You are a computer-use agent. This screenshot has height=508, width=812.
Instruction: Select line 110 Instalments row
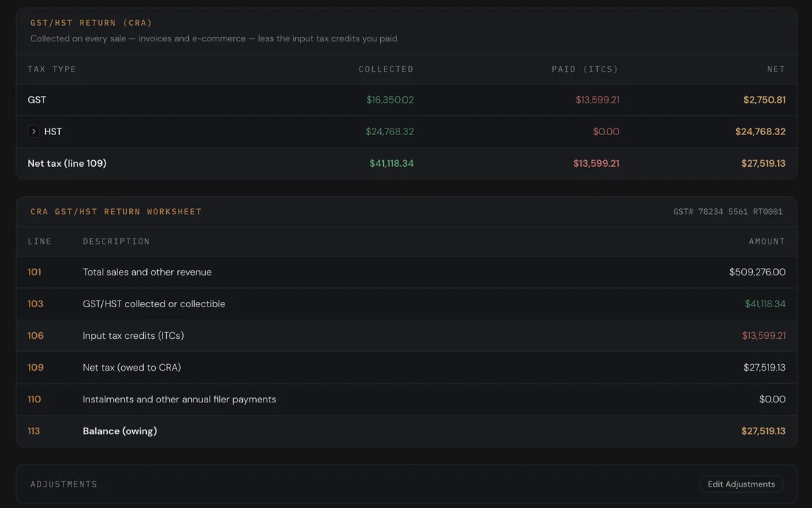click(x=407, y=399)
